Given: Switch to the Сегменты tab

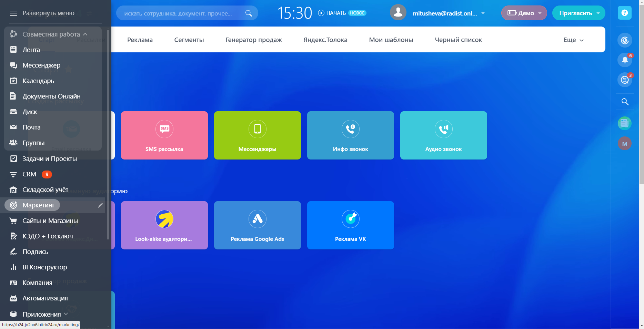Looking at the screenshot, I should (189, 40).
